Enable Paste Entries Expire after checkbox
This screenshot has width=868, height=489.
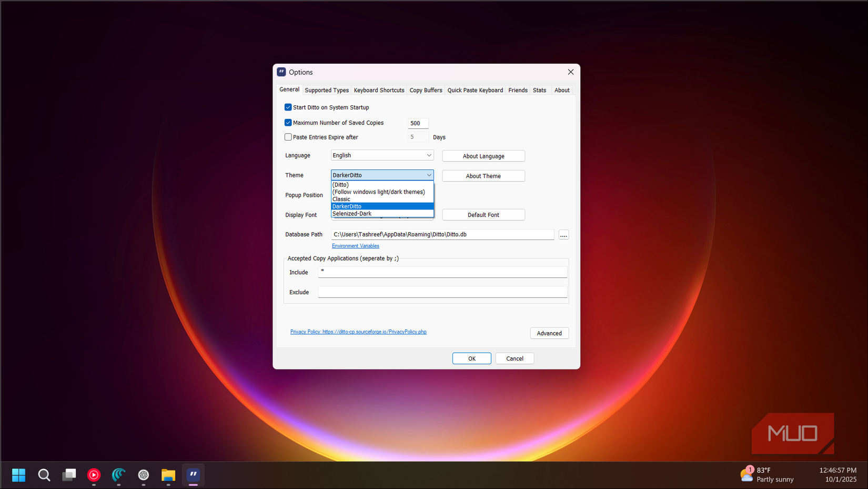(x=288, y=137)
